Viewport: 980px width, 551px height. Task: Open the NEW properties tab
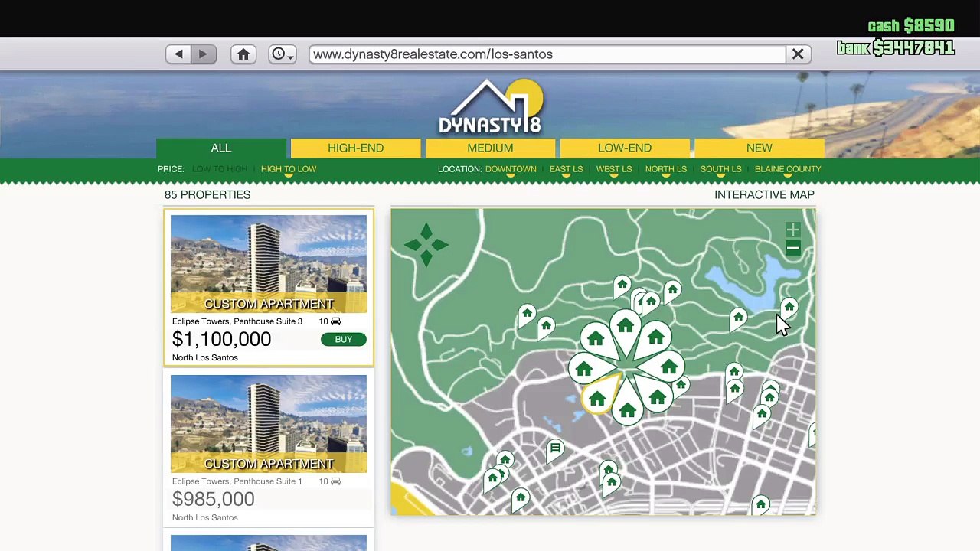click(x=759, y=148)
